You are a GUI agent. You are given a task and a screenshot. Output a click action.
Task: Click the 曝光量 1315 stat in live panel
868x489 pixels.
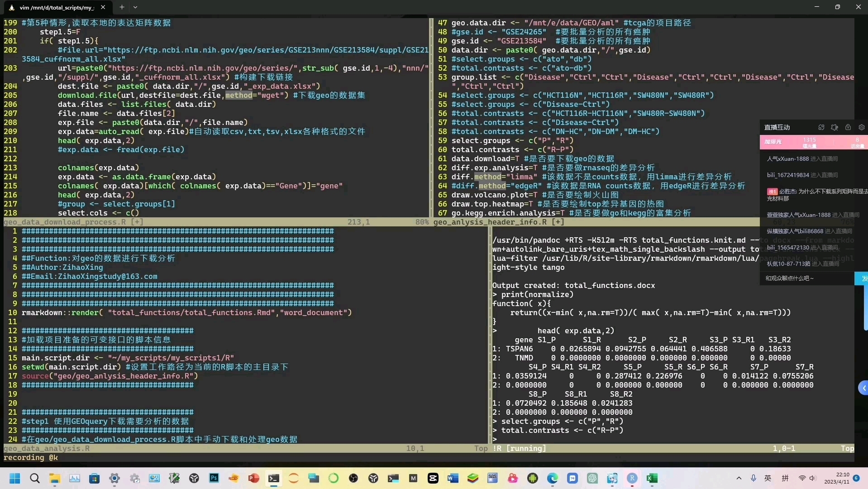[x=810, y=143]
